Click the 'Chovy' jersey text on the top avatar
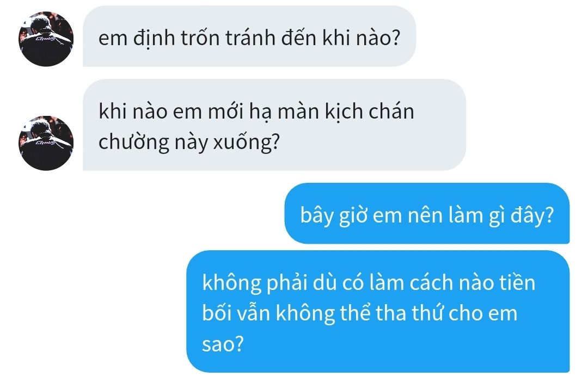Image resolution: width=588 pixels, height=377 pixels. tap(45, 38)
